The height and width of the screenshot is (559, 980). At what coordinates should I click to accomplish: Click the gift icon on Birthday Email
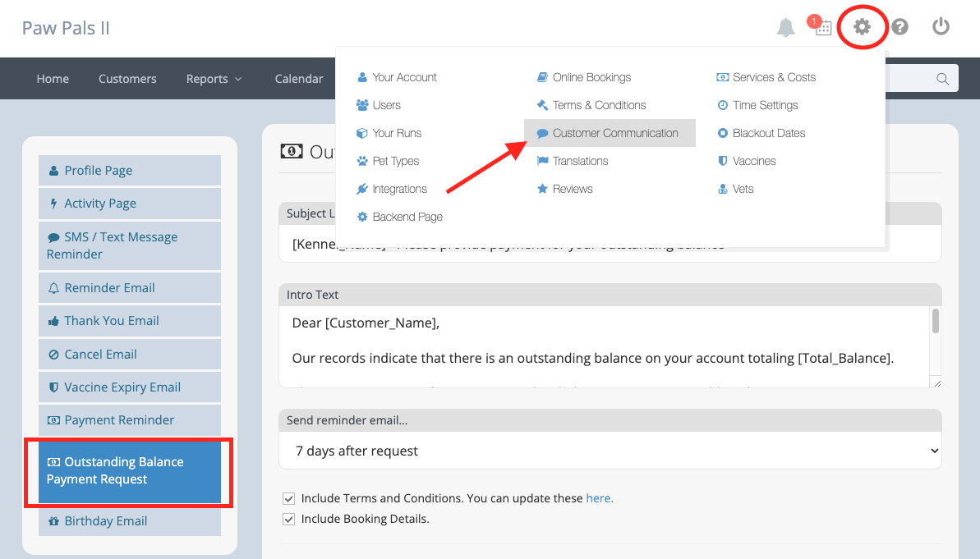tap(53, 521)
